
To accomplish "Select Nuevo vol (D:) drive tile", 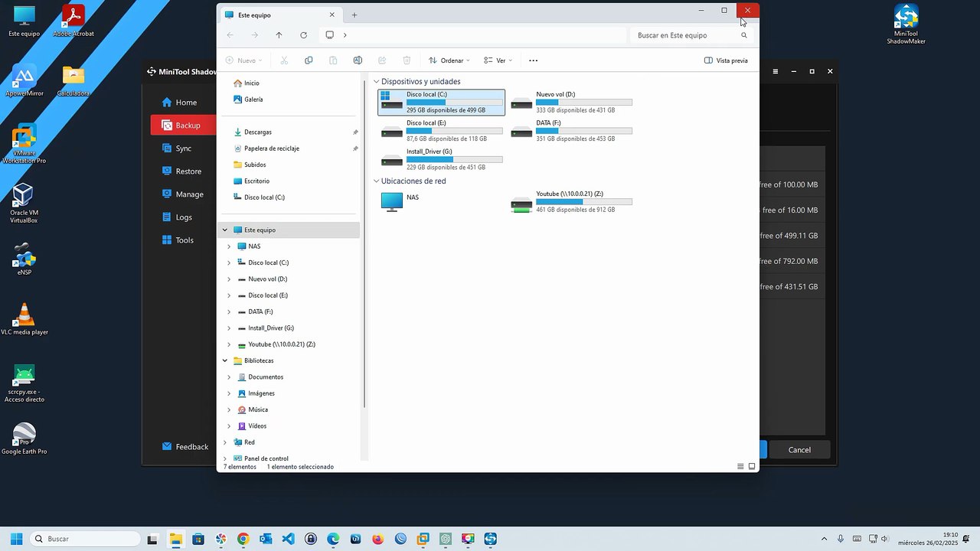I will click(x=571, y=102).
